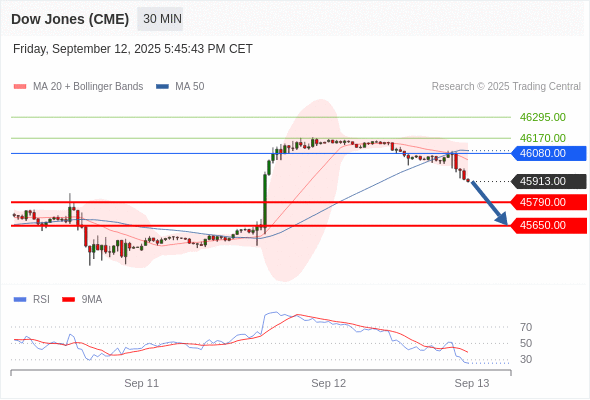Click the Sep 12 date axis label
This screenshot has width=590, height=400.
point(328,383)
